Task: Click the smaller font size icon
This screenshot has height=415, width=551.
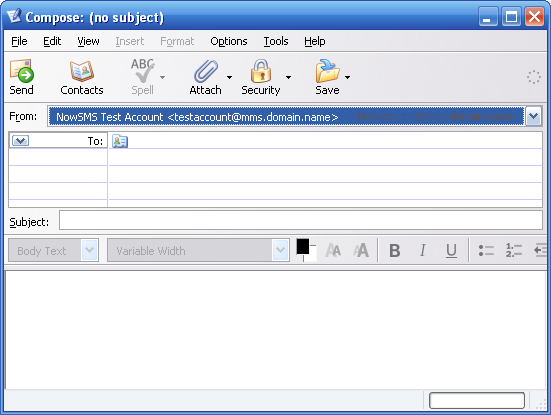Action: click(x=333, y=251)
